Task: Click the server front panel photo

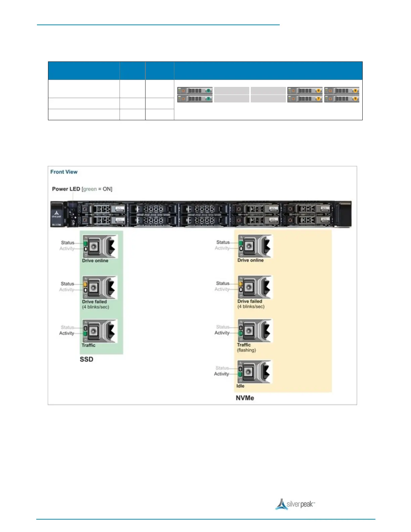Action: [201, 215]
